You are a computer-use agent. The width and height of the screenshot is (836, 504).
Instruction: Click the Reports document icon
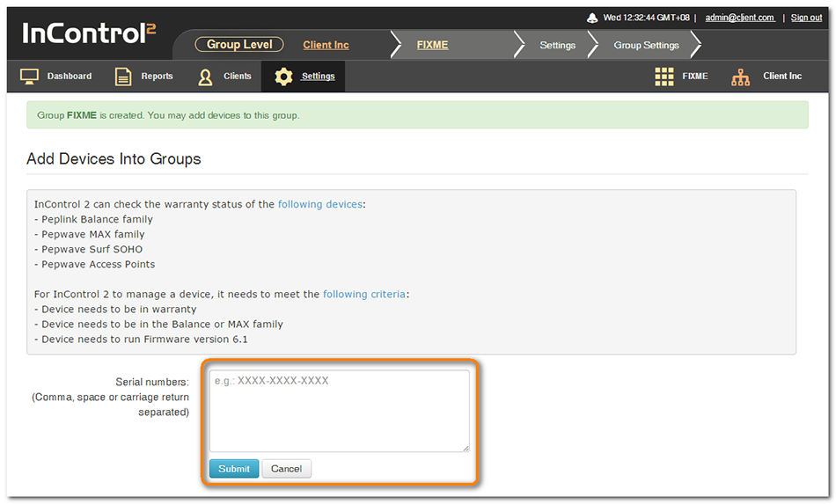123,77
